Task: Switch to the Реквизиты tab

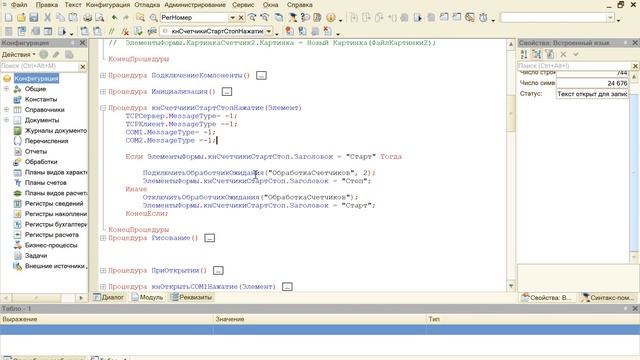Action: click(x=192, y=297)
